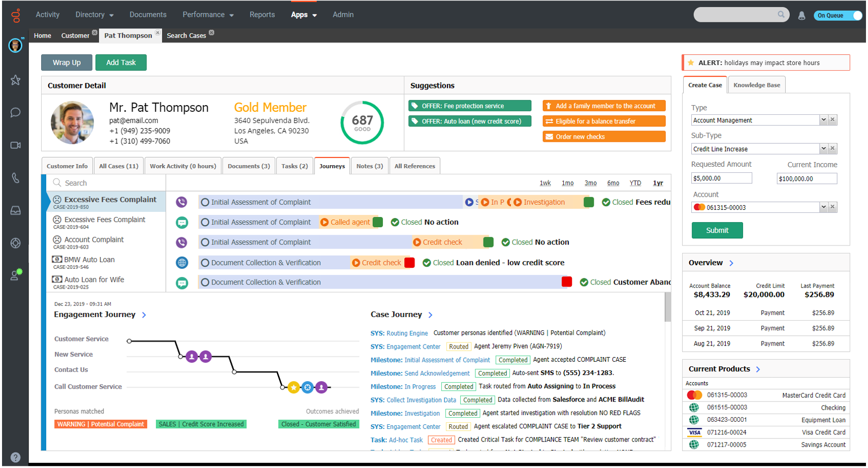
Task: Open the video camera icon in sidebar
Action: 15,145
